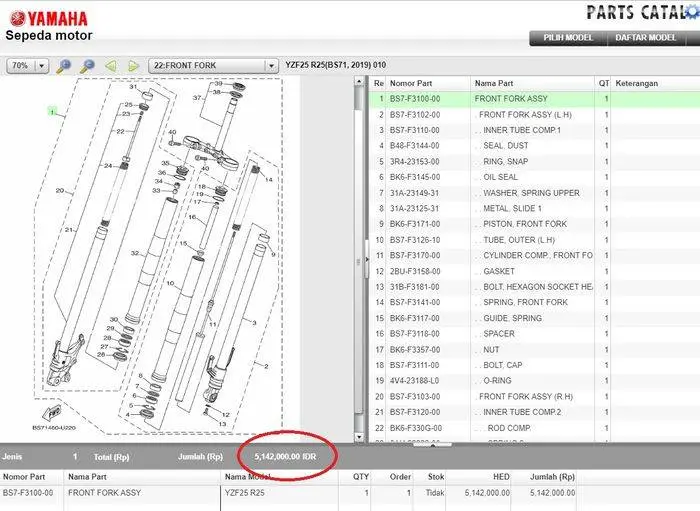
Task: Click the Tidak stock value in the order row
Action: click(435, 493)
